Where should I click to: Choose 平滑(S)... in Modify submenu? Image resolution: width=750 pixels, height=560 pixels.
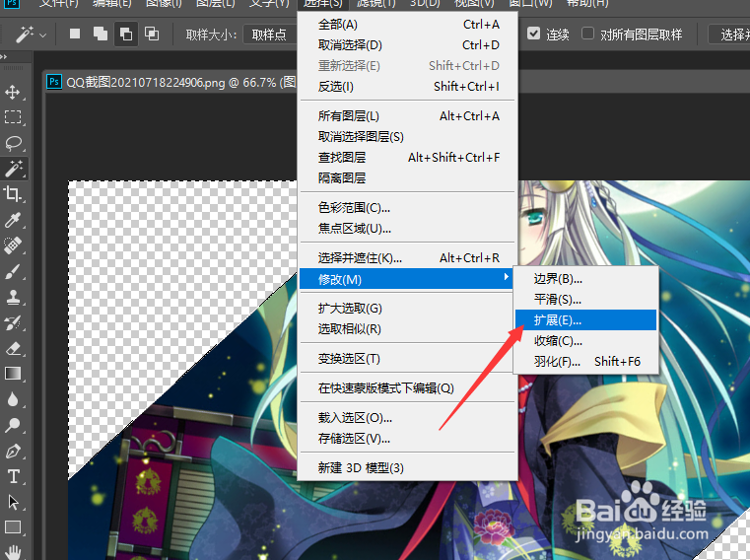tap(586, 300)
